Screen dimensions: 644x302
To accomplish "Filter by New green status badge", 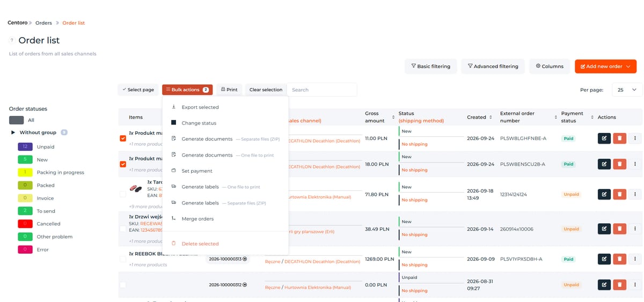I will [x=25, y=159].
